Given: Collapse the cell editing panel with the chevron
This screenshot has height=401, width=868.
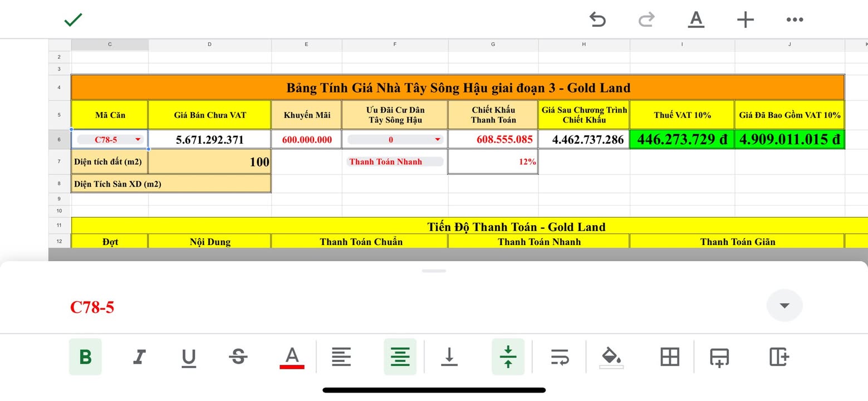Looking at the screenshot, I should pos(784,305).
